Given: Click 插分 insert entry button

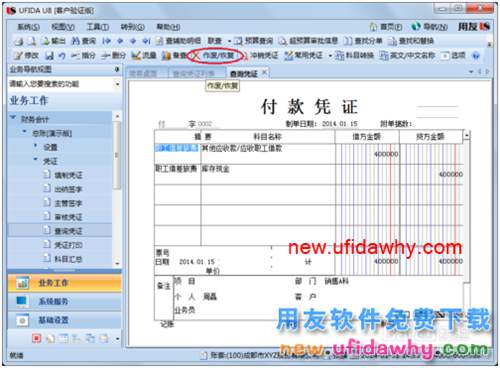Looking at the screenshot, I should 83,55.
